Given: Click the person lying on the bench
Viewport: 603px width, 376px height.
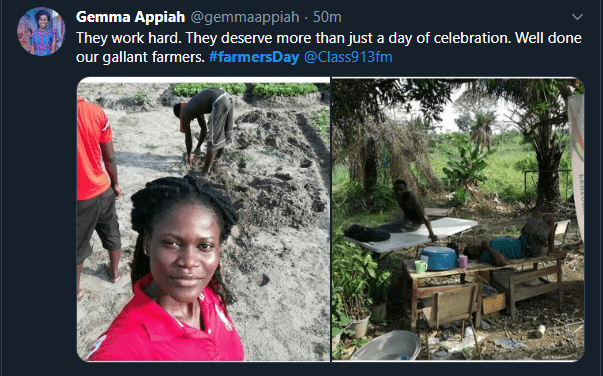Looking at the screenshot, I should click(x=511, y=241).
